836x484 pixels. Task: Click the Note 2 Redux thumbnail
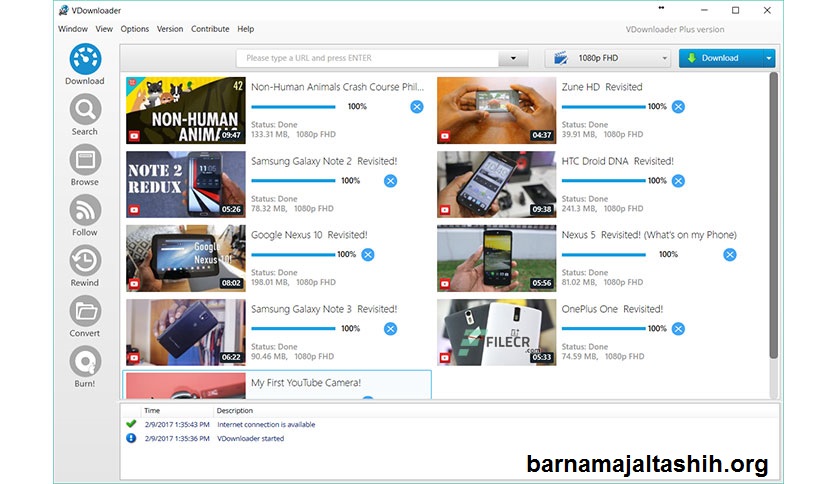click(x=186, y=184)
